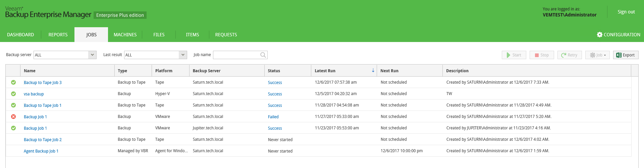Open the failed Backup Job 1 link
The width and height of the screenshot is (644, 168).
35,117
